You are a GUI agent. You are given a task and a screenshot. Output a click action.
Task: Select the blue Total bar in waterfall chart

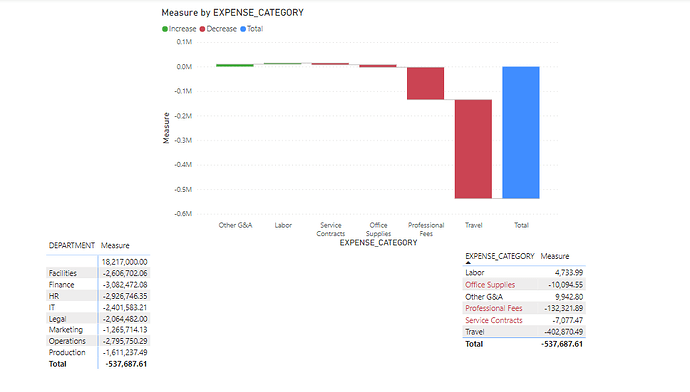[x=521, y=132]
